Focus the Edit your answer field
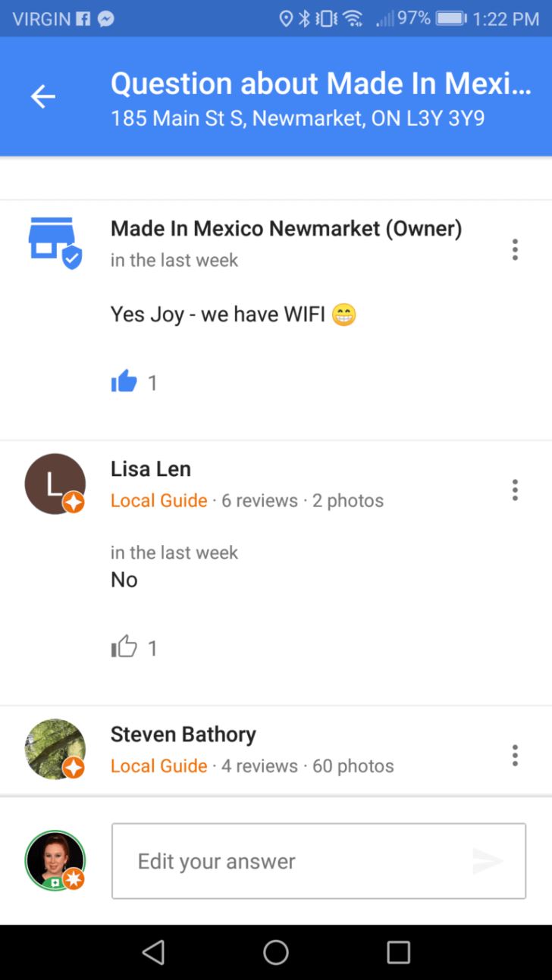Screen dimensions: 552x980 click(318, 861)
